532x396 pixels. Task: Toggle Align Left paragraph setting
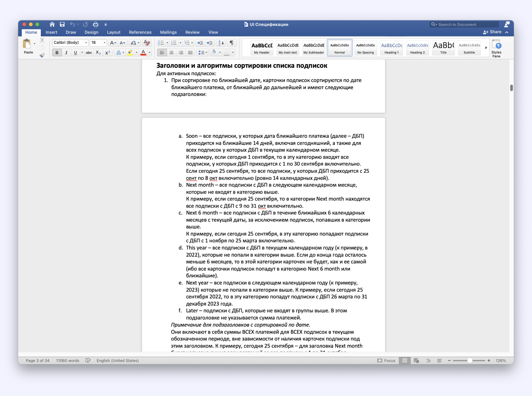pos(162,53)
